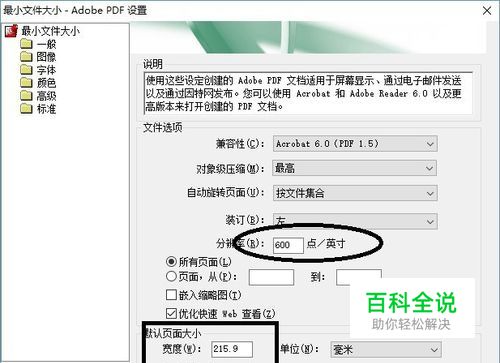The width and height of the screenshot is (500, 363).
Task: Select the 字体 folder icon
Action: coord(26,70)
